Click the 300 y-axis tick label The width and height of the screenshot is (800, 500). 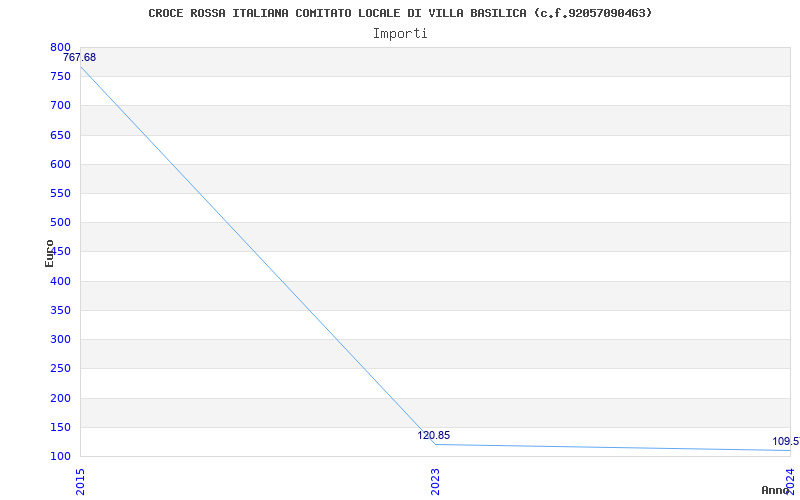click(60, 339)
